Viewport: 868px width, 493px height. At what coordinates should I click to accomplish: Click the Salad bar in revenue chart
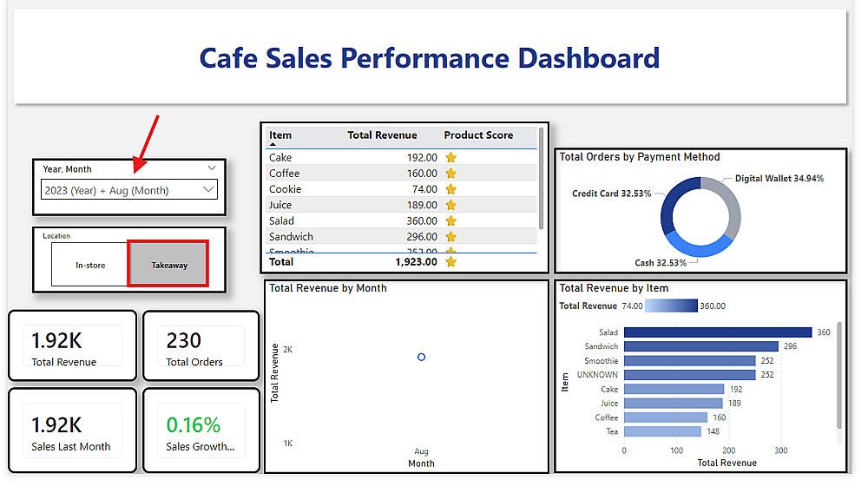[x=718, y=332]
